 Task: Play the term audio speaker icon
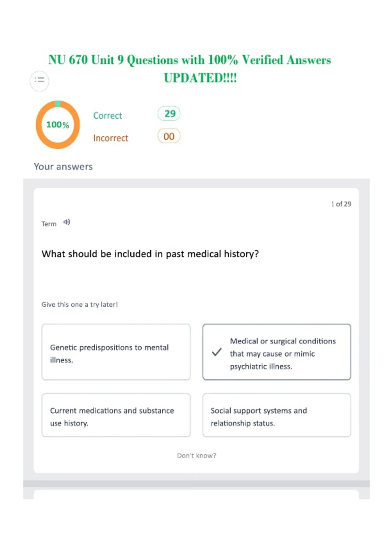(67, 222)
